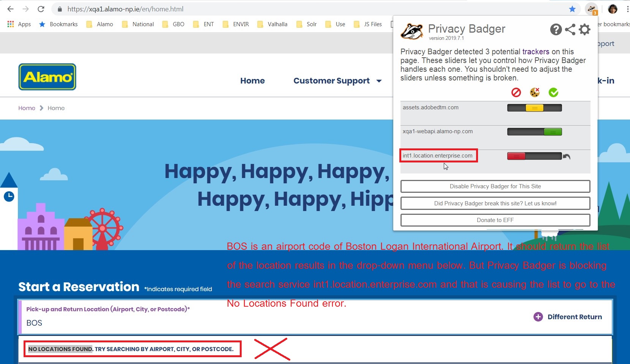Click int1.location.enterprise.com domain text

(438, 156)
